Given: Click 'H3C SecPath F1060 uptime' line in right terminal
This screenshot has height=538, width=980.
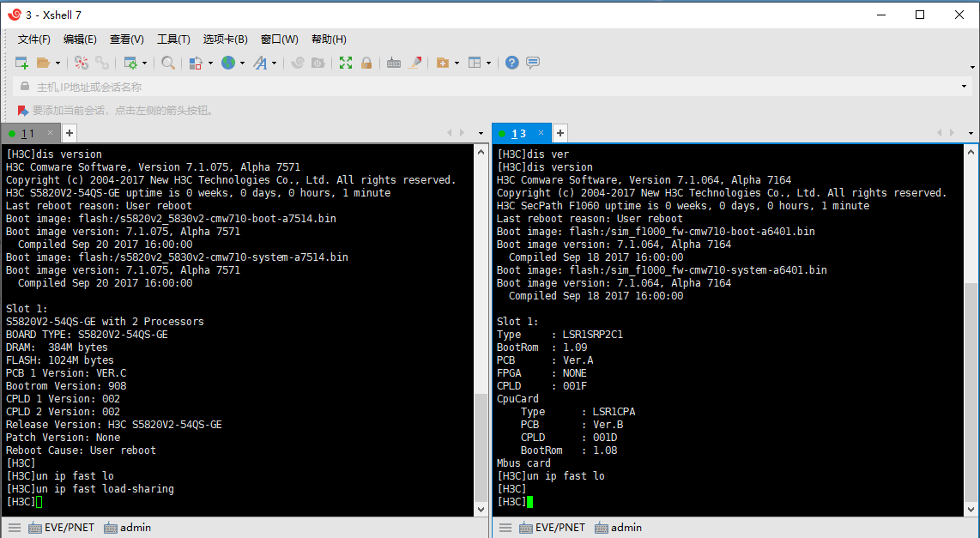Looking at the screenshot, I should (683, 206).
